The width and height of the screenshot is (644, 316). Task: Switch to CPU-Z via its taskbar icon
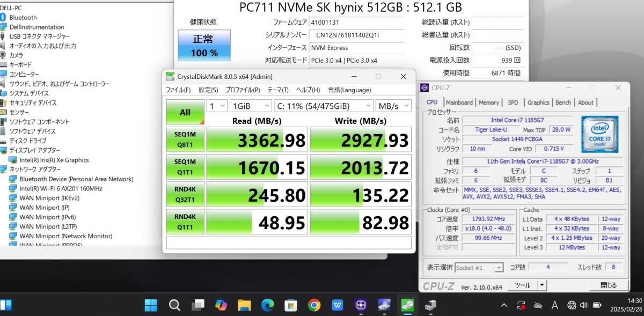361,305
